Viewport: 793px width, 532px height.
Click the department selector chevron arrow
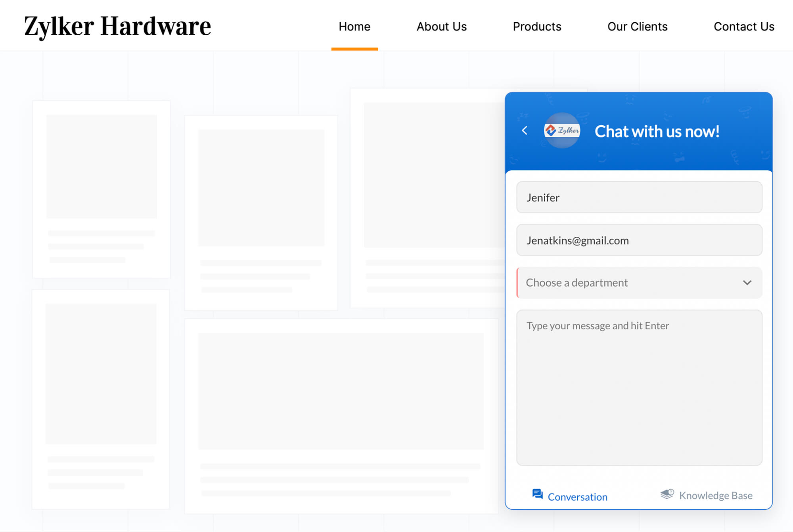point(747,283)
